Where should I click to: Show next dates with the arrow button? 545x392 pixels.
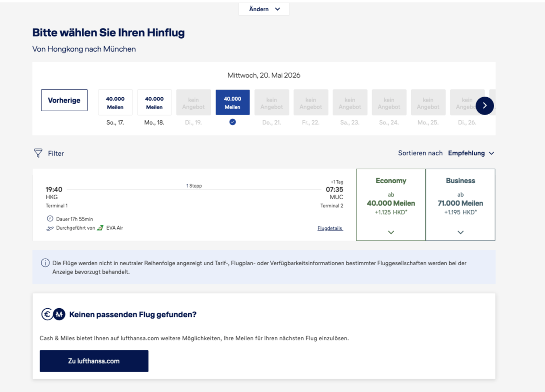485,105
